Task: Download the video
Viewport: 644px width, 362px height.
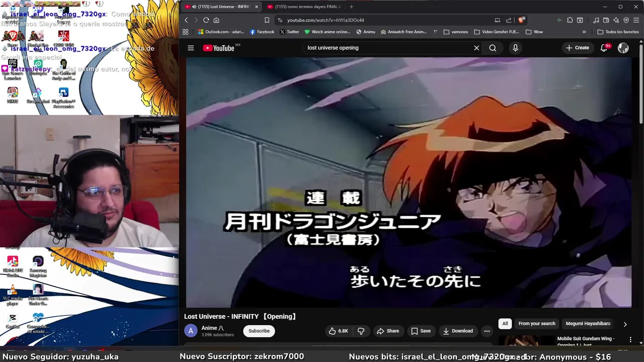Action: click(457, 331)
